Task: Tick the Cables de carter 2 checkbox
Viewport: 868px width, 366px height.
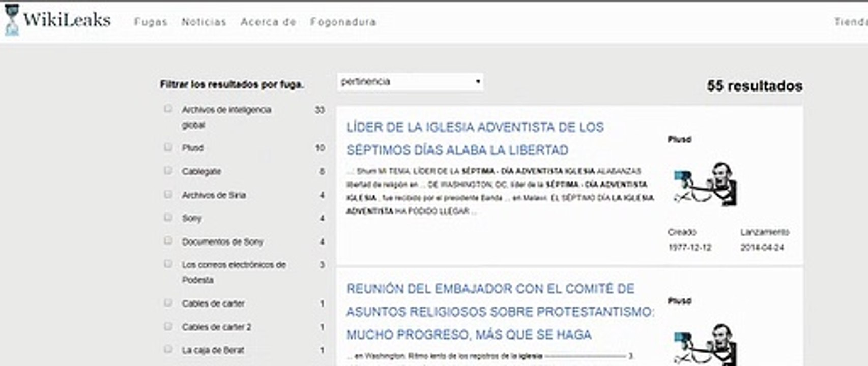Action: pos(168,326)
